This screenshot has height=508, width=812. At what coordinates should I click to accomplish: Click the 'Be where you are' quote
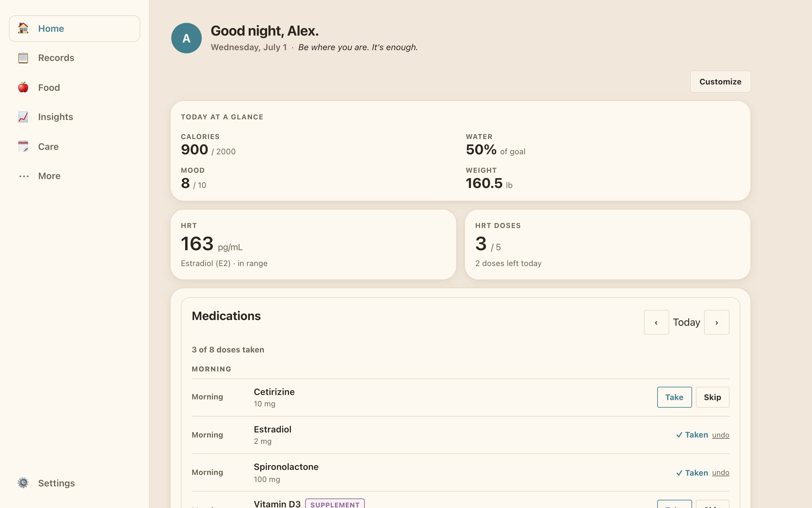[x=358, y=47]
